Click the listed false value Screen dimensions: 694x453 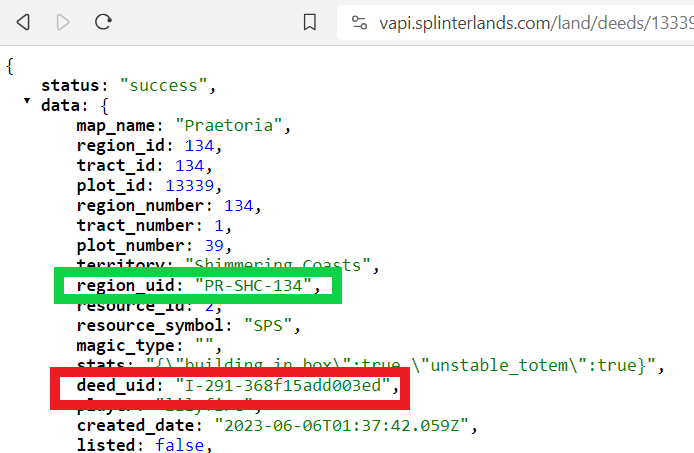180,445
